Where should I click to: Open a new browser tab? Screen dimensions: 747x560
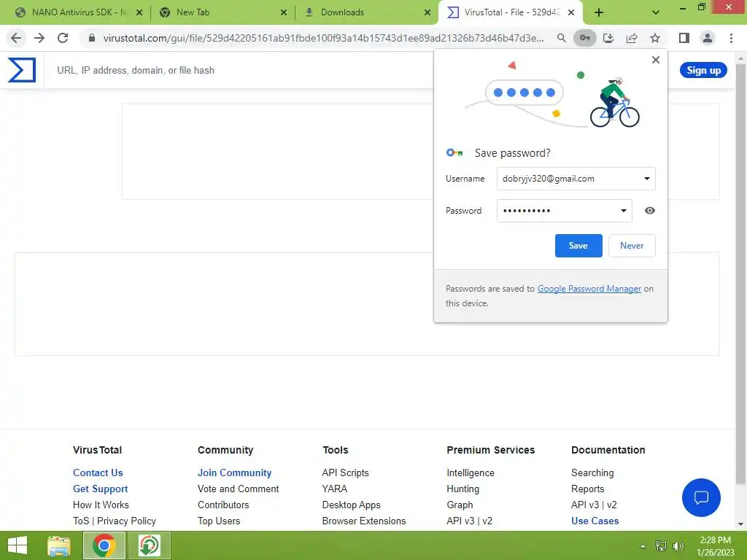coord(599,12)
